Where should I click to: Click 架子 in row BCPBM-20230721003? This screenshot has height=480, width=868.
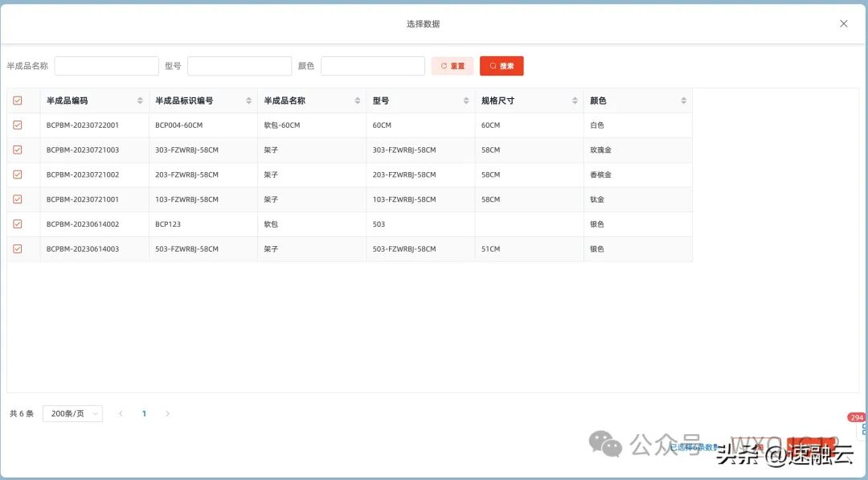271,150
